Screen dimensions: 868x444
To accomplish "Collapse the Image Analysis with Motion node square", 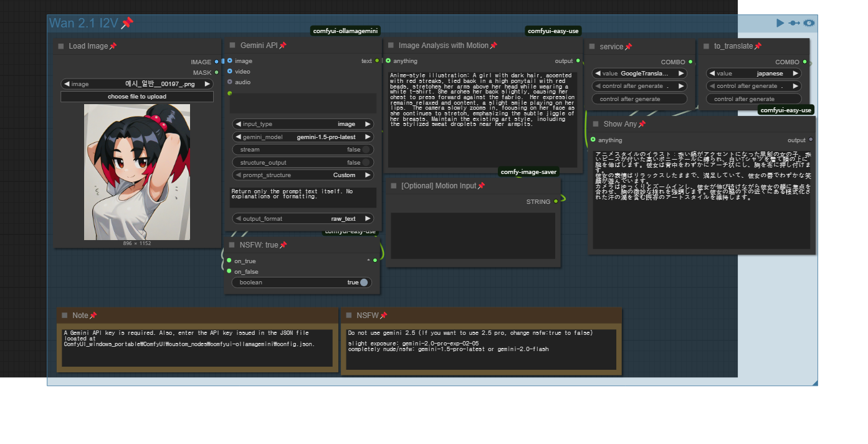I will click(391, 46).
